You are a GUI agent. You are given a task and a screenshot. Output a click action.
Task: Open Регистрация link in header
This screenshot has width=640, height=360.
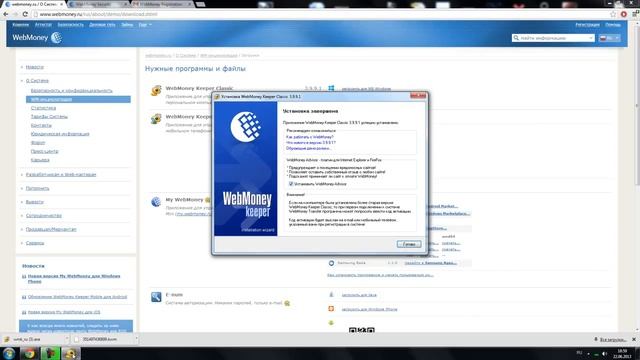(587, 25)
